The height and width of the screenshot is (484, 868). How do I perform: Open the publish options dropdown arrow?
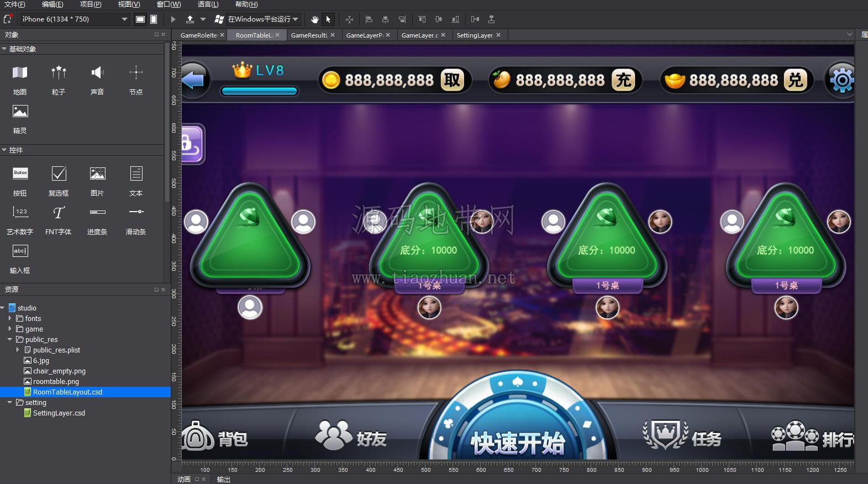[203, 19]
